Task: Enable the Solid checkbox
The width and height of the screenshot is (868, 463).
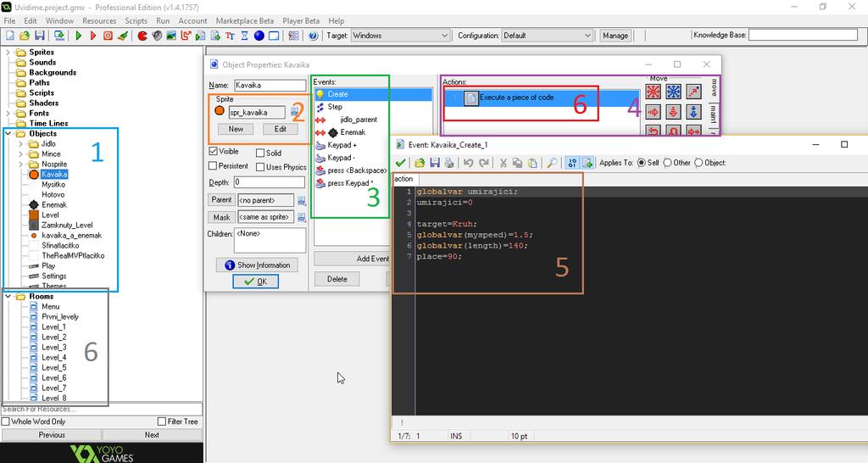Action: [x=260, y=153]
